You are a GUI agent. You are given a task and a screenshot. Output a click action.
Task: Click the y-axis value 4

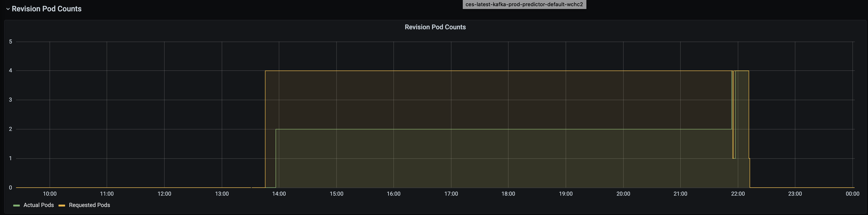pos(10,71)
